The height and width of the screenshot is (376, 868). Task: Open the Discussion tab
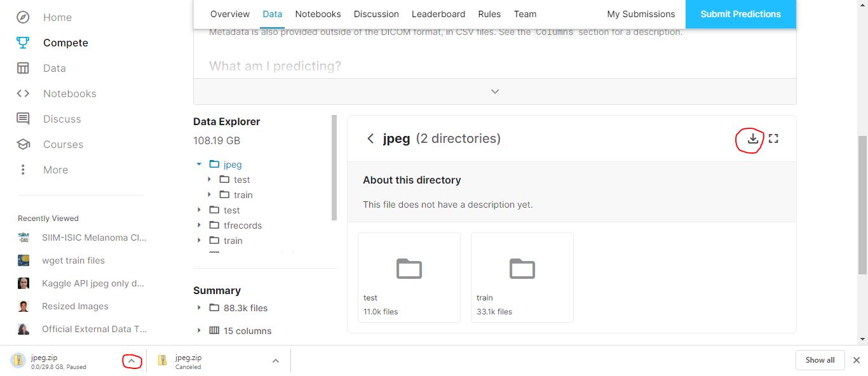[x=376, y=14]
